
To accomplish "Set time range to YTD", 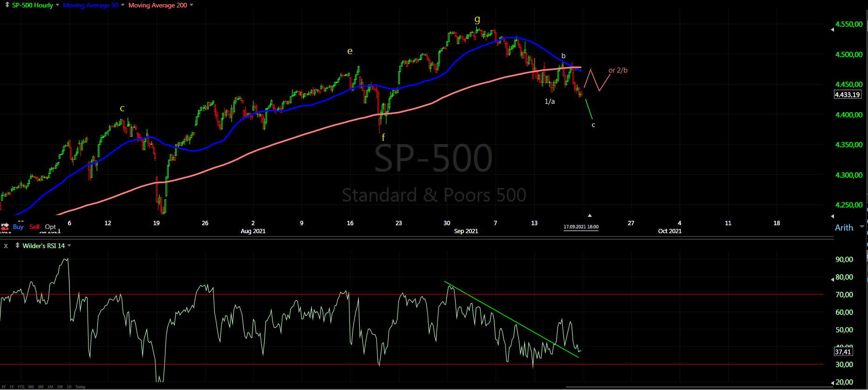I will tap(21, 387).
